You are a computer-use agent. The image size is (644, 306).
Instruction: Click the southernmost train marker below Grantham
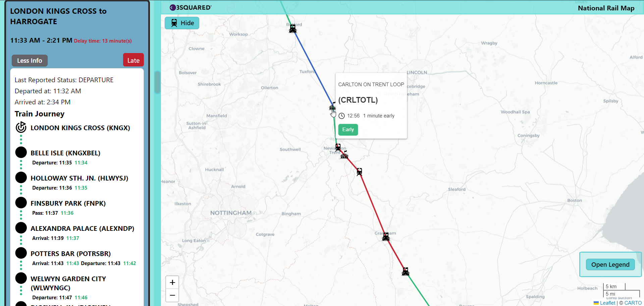(x=406, y=271)
